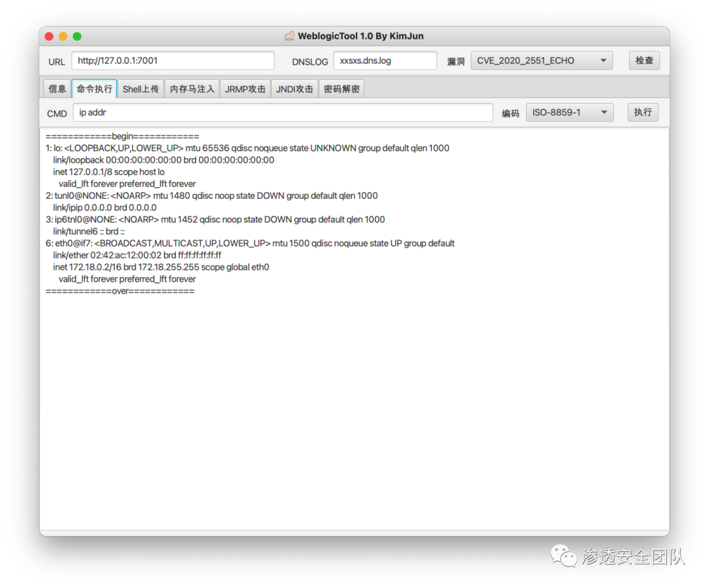
Task: Focus the URL input field
Action: (x=173, y=60)
